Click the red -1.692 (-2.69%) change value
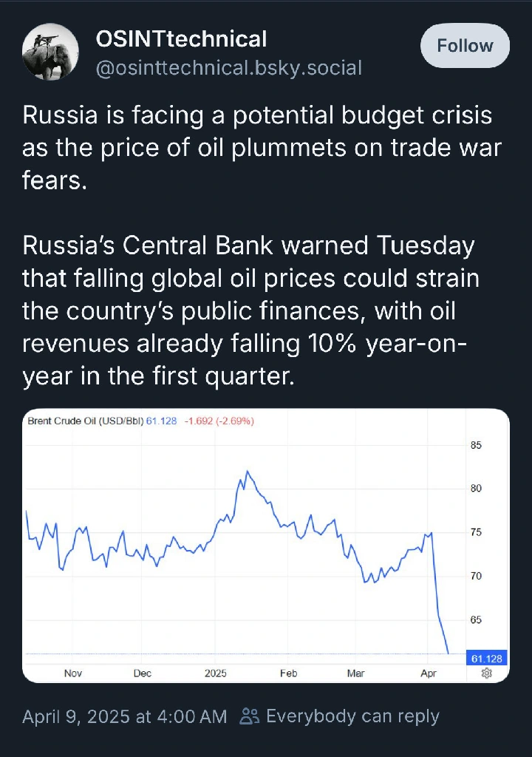The height and width of the screenshot is (757, 532). pyautogui.click(x=219, y=421)
